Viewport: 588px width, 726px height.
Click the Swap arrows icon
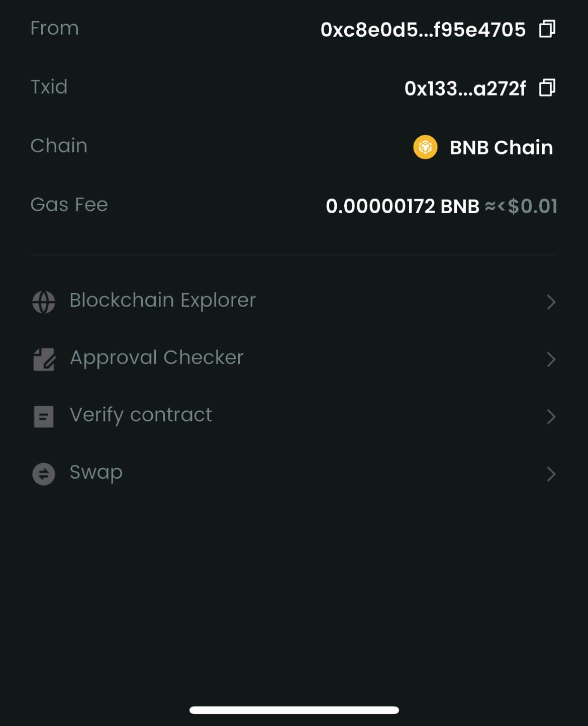44,474
